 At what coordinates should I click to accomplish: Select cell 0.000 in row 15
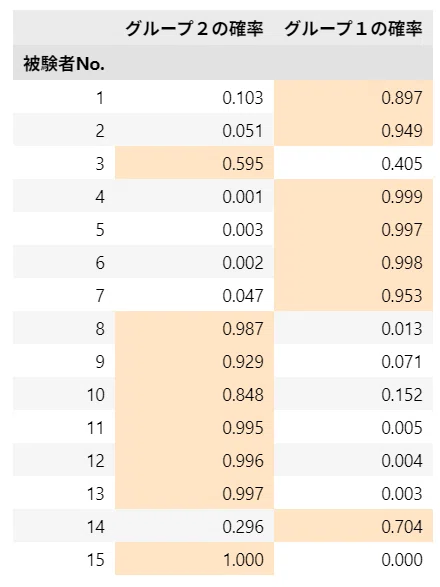click(x=353, y=559)
